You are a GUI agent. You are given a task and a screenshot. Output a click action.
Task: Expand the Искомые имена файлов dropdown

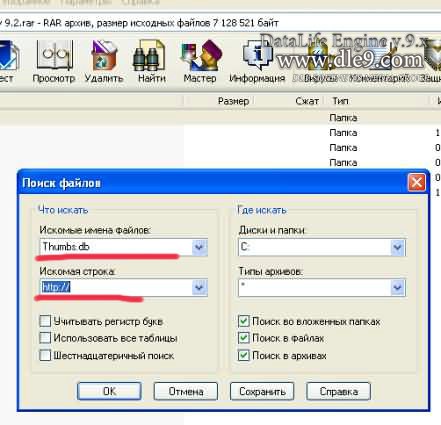199,247
